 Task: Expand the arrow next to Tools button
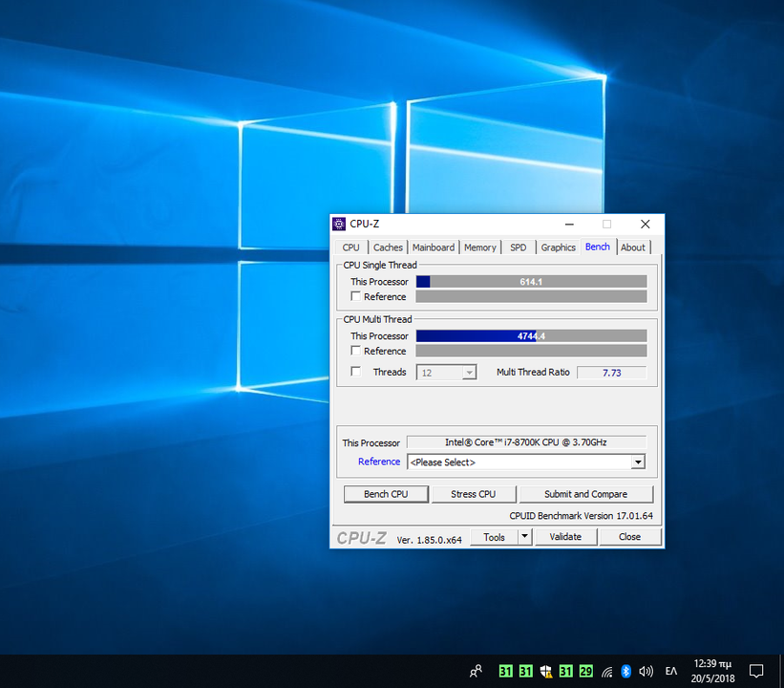click(524, 536)
